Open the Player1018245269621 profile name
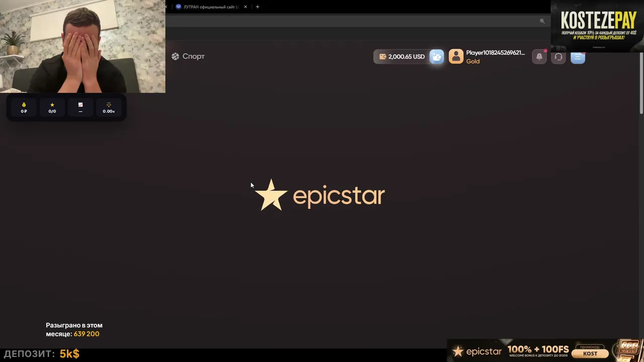Viewport: 644px width, 362px height. tap(495, 53)
